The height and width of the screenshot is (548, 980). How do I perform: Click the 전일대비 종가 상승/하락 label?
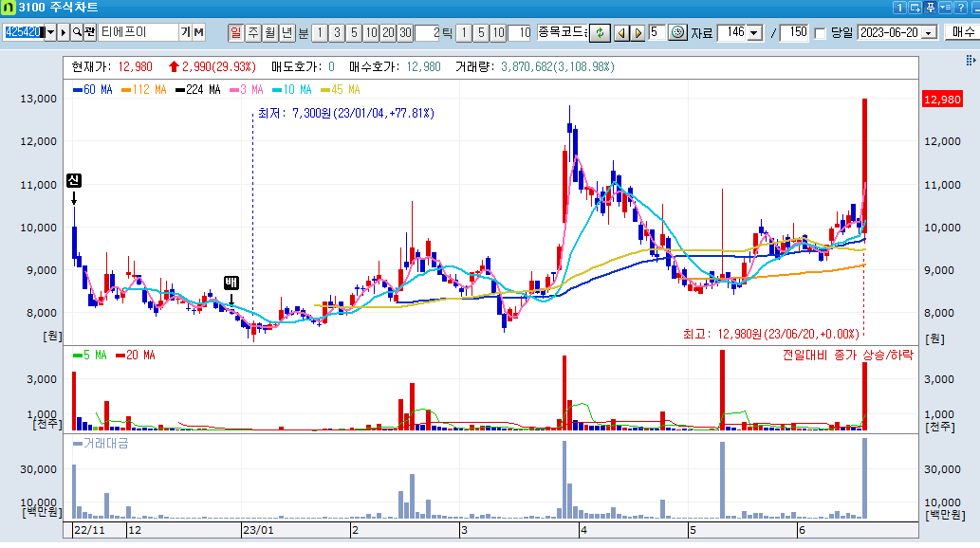[x=847, y=355]
